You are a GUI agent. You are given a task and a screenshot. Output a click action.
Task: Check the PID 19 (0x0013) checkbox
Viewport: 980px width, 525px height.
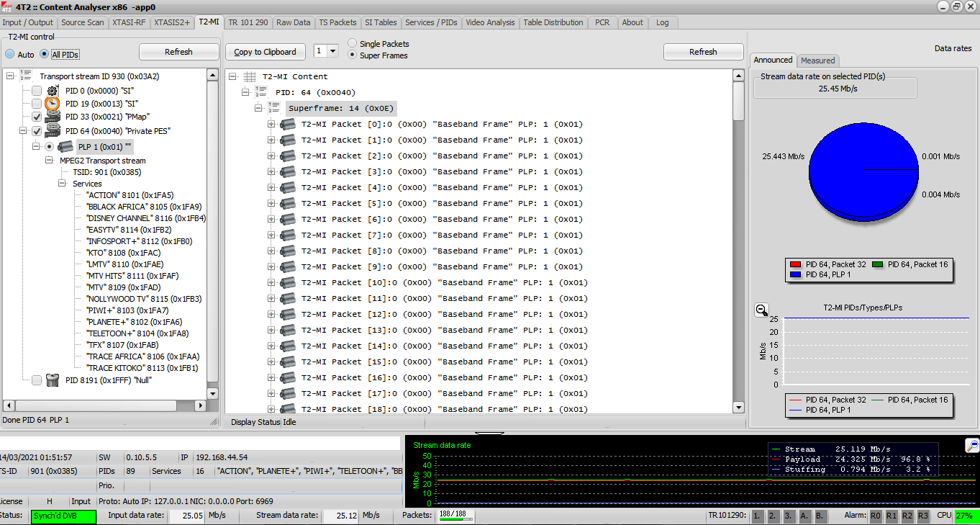point(37,104)
